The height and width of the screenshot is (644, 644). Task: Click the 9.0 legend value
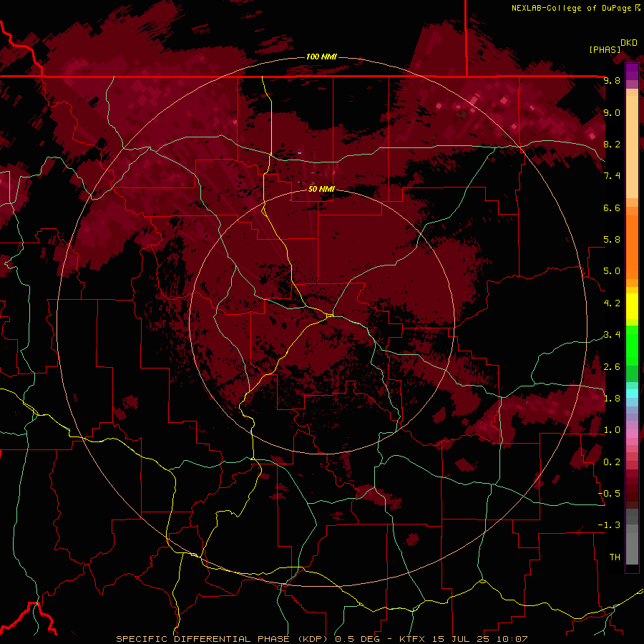[x=612, y=112]
